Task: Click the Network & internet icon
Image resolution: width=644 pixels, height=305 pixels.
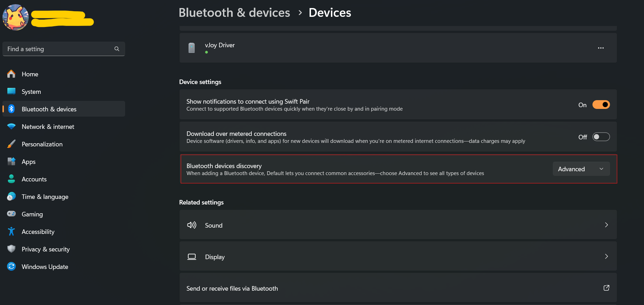Action: click(x=12, y=126)
